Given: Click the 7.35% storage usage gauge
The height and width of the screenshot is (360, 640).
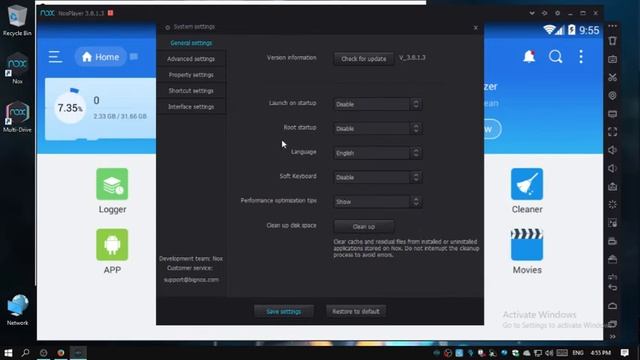Looking at the screenshot, I should coord(70,108).
